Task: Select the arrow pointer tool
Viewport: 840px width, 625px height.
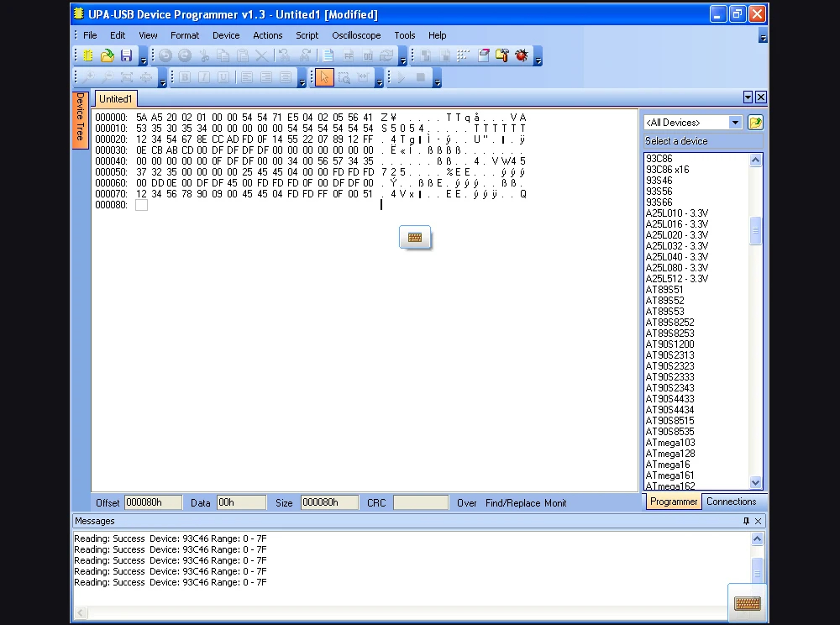Action: coord(324,78)
